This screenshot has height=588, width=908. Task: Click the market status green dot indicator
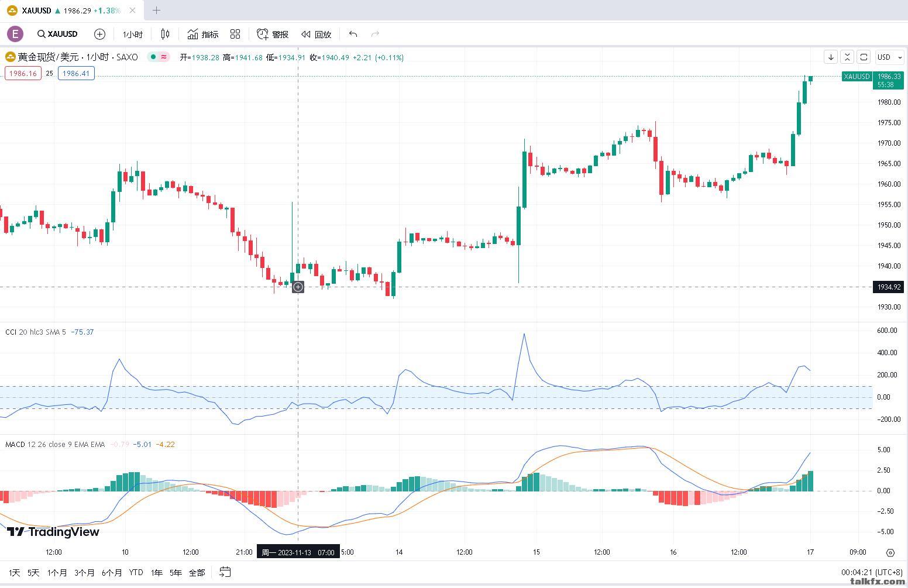(153, 57)
